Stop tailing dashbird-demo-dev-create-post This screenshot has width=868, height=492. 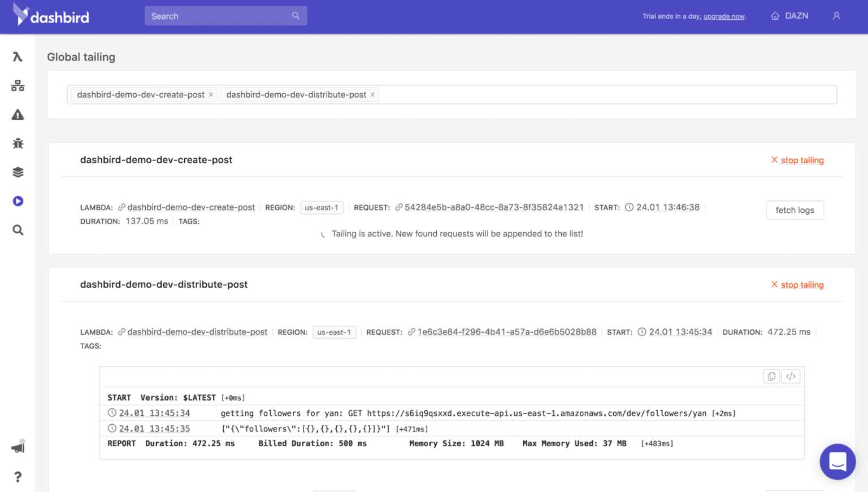point(797,160)
